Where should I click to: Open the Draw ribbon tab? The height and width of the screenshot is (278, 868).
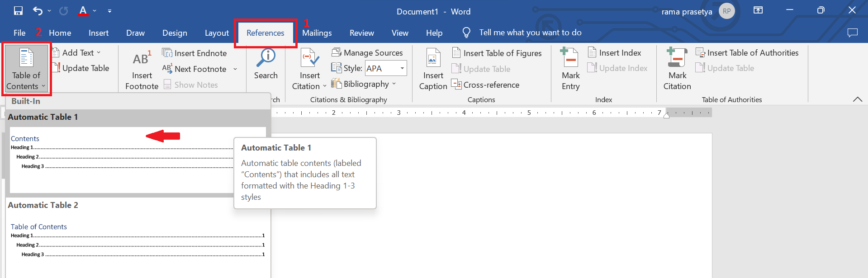[x=135, y=33]
